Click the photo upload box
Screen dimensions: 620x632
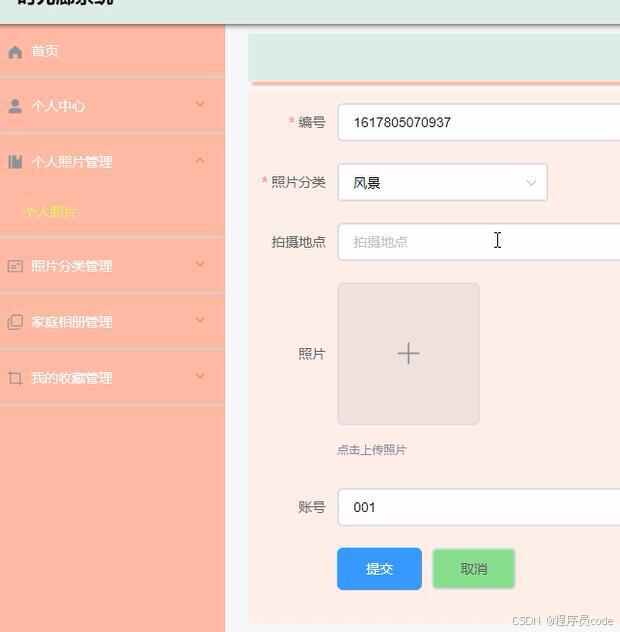click(x=408, y=353)
